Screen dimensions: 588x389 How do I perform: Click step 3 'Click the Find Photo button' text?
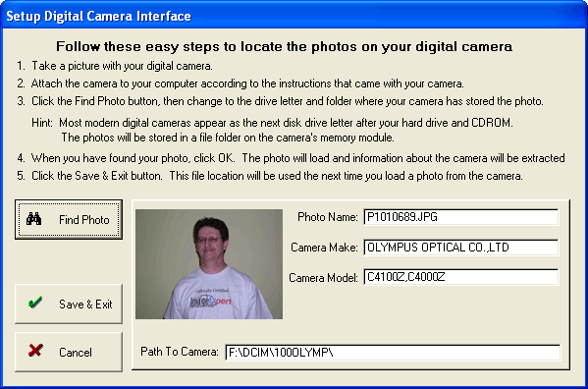280,101
